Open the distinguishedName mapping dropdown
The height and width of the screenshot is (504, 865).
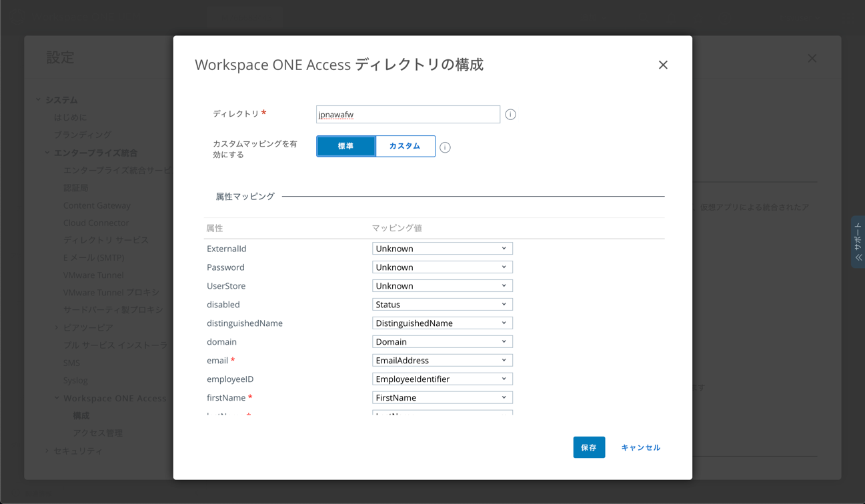[x=442, y=323]
